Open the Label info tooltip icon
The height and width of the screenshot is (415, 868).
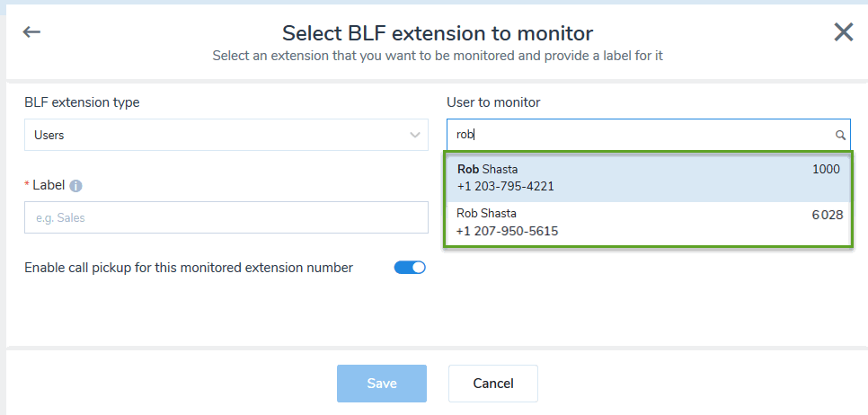75,186
